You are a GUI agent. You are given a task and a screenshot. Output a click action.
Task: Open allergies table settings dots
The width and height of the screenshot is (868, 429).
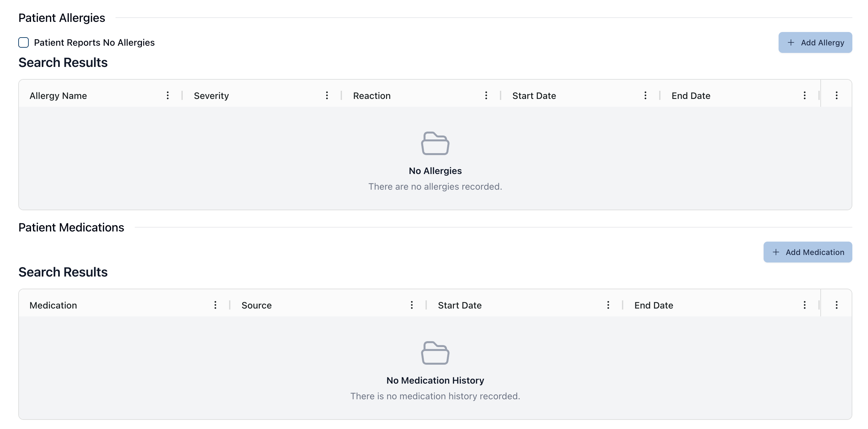tap(836, 95)
